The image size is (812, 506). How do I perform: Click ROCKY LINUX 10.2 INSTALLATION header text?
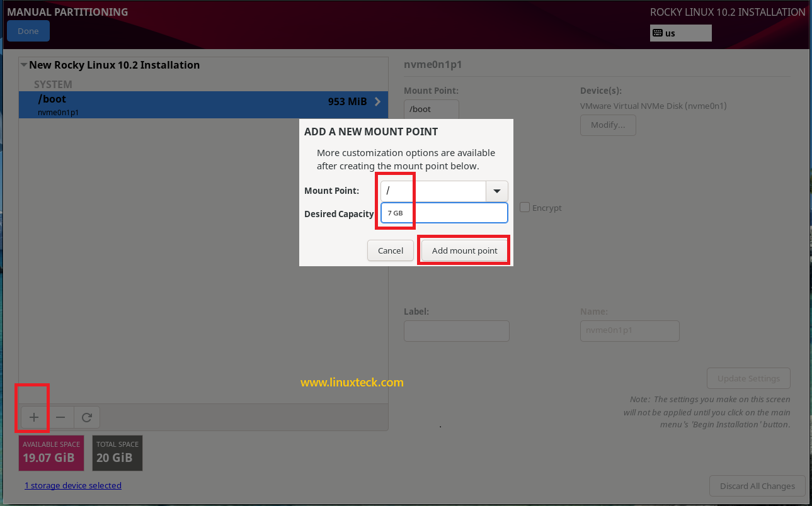728,12
